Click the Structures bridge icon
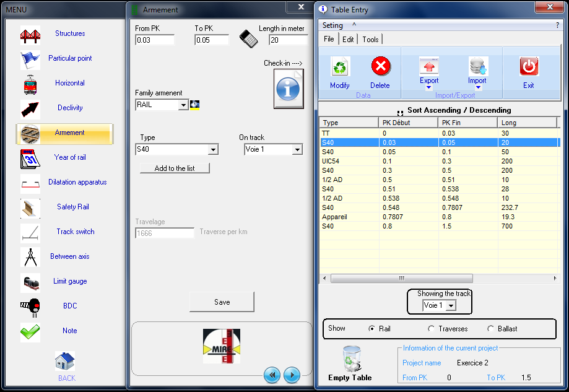This screenshot has width=569, height=392. (30, 35)
